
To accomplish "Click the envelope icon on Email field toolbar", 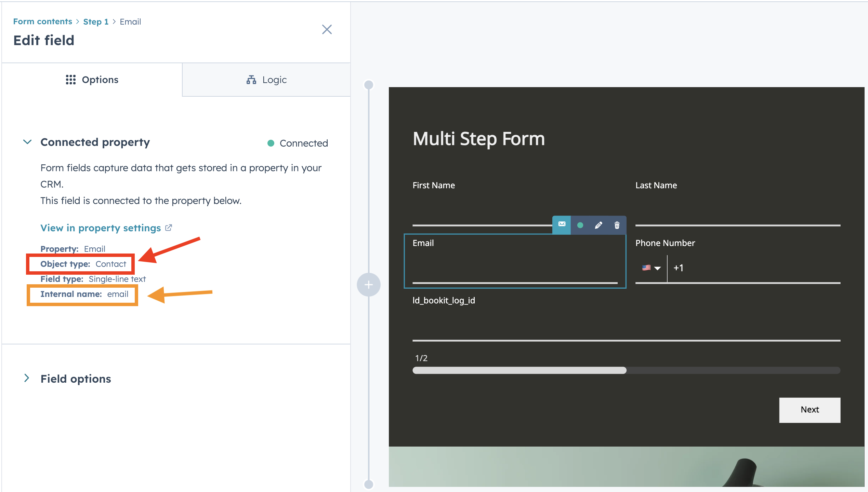I will click(562, 224).
